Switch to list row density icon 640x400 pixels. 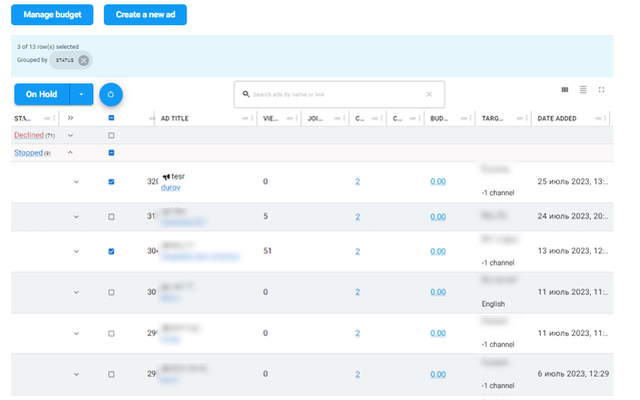(x=583, y=89)
